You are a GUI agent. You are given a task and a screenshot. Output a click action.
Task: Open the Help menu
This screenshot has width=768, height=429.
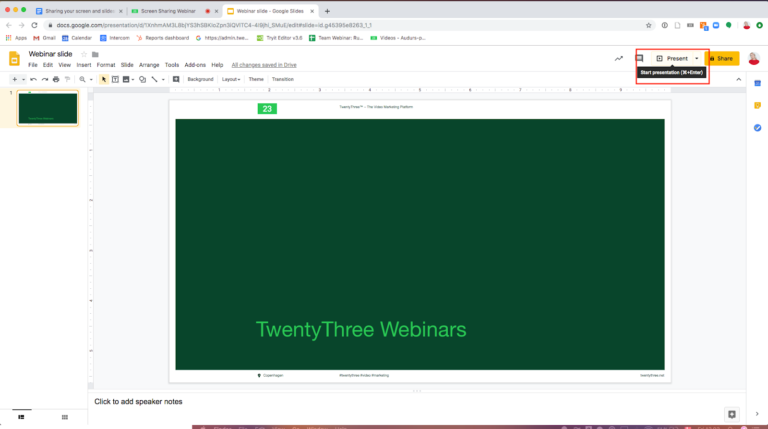click(217, 65)
